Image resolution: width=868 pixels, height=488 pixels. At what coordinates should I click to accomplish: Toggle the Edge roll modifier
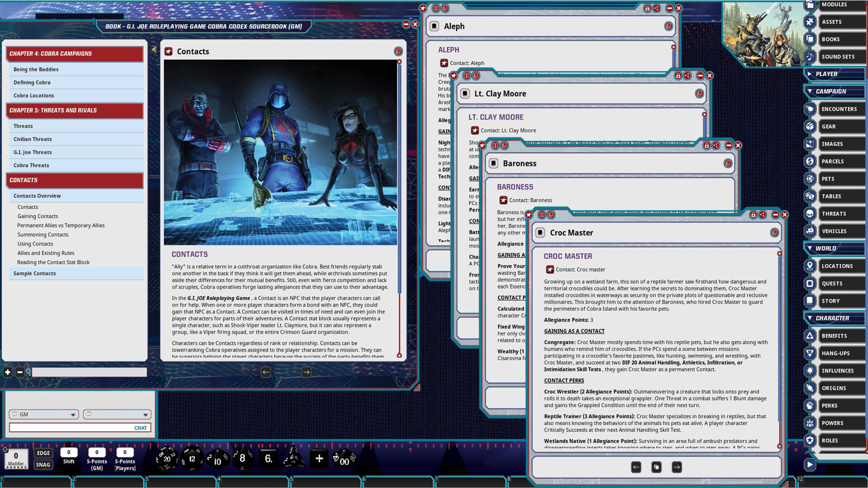43,453
